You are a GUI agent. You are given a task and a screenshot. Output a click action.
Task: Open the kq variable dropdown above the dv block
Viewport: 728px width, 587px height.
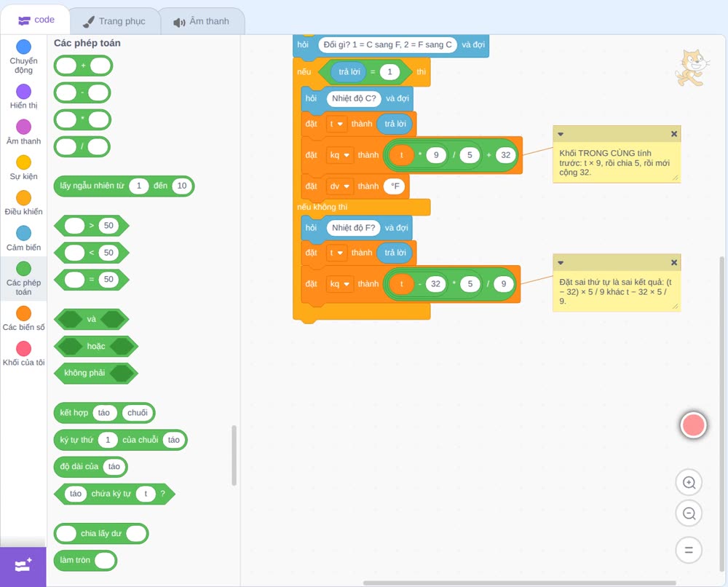point(339,155)
